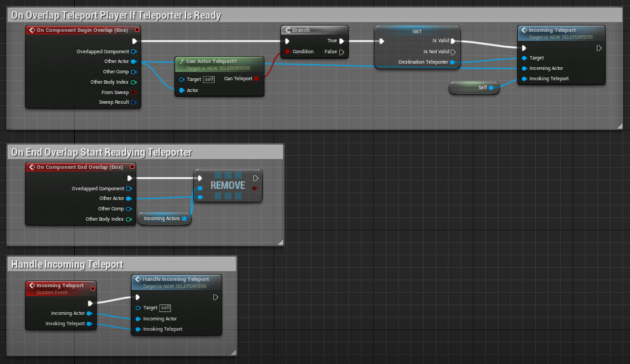Select the 'Handle Incoming Teleport' comment title bar
The height and width of the screenshot is (364, 630).
coord(122,264)
